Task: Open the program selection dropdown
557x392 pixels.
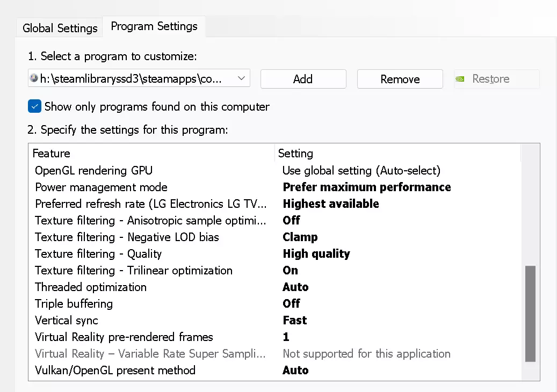Action: click(241, 78)
